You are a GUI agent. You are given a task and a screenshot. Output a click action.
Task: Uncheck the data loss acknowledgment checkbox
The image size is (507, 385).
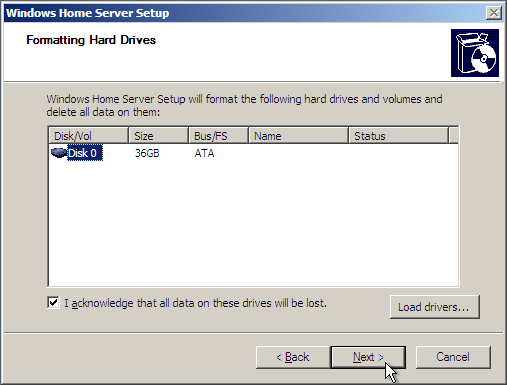pos(53,303)
